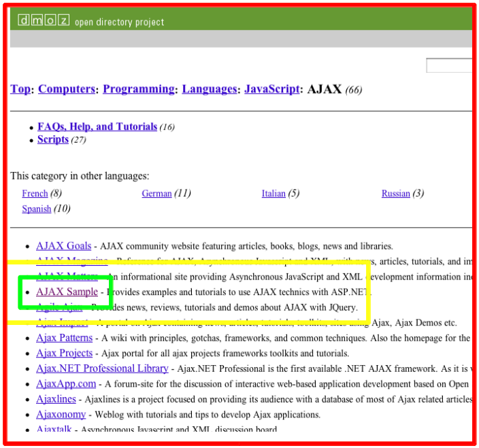Visit the AJAX Goals site link
479x448 pixels.
coord(63,246)
